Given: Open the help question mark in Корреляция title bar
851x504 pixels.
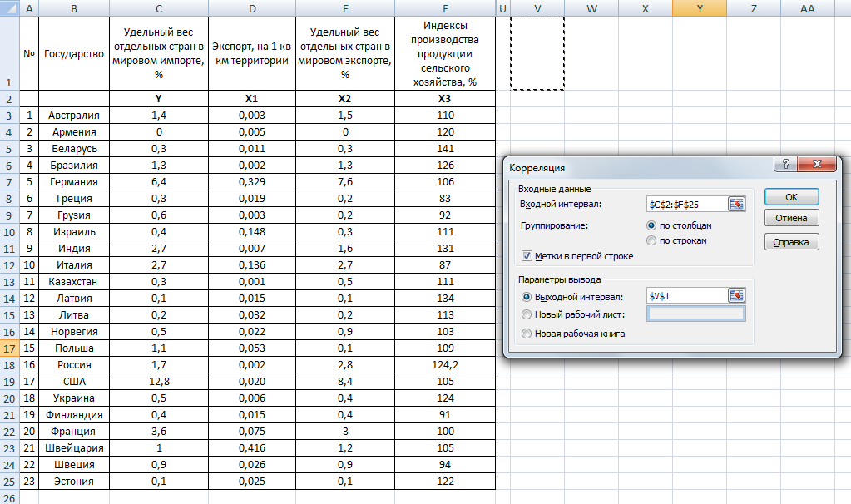Looking at the screenshot, I should point(785,164).
